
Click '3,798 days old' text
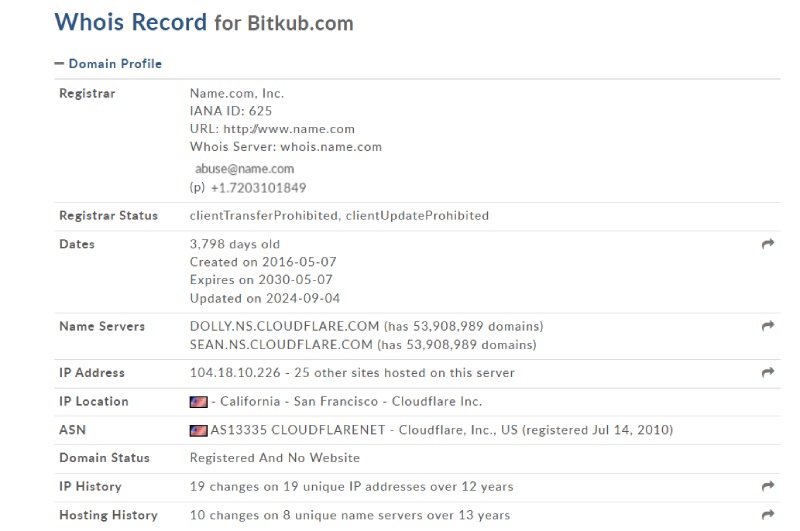235,244
